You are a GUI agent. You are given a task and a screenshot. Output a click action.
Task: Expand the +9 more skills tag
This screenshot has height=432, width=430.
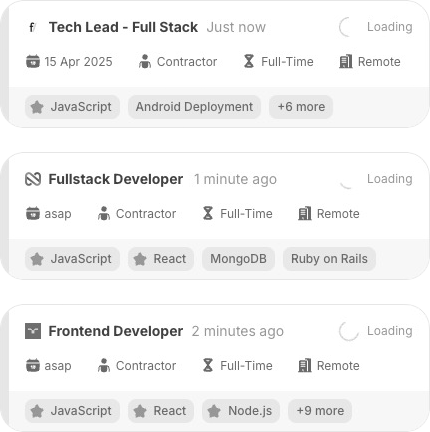click(x=320, y=411)
